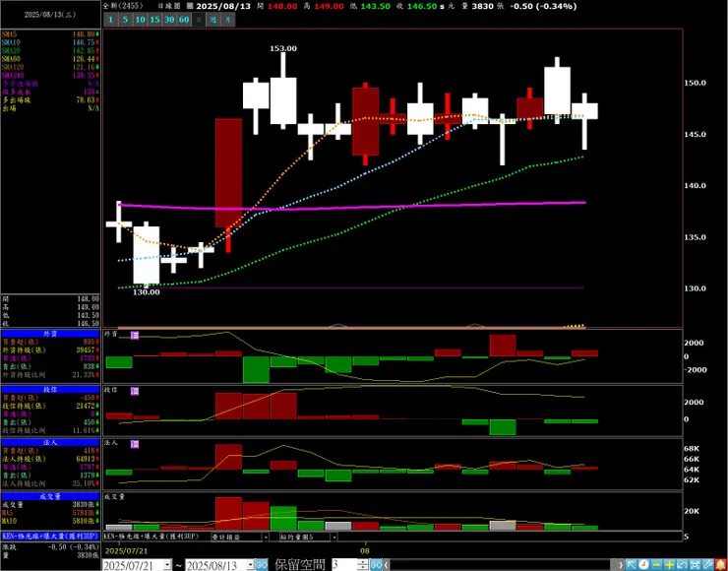
Task: Click the SMA10 value 146.75
Action: [x=84, y=42]
